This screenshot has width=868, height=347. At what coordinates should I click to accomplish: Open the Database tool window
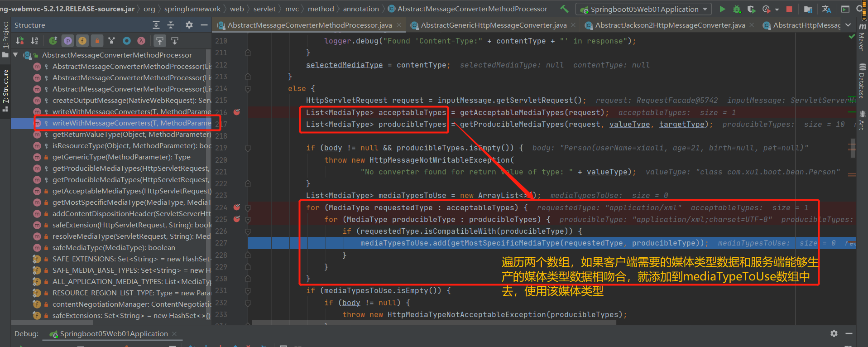[862, 81]
